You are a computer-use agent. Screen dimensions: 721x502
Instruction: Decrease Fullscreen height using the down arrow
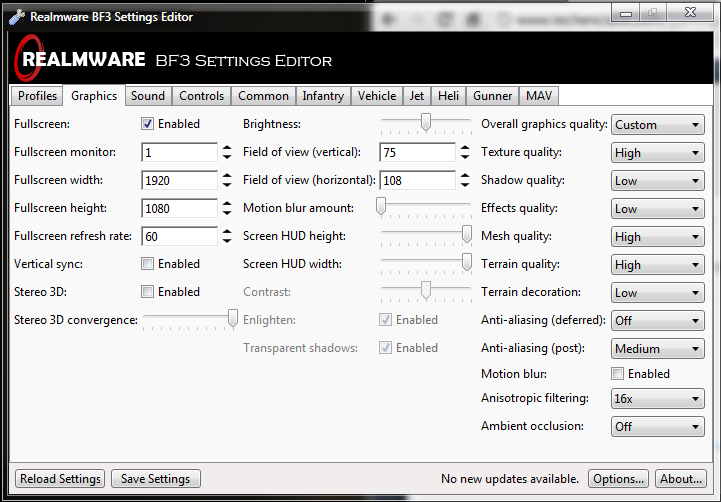(x=227, y=212)
